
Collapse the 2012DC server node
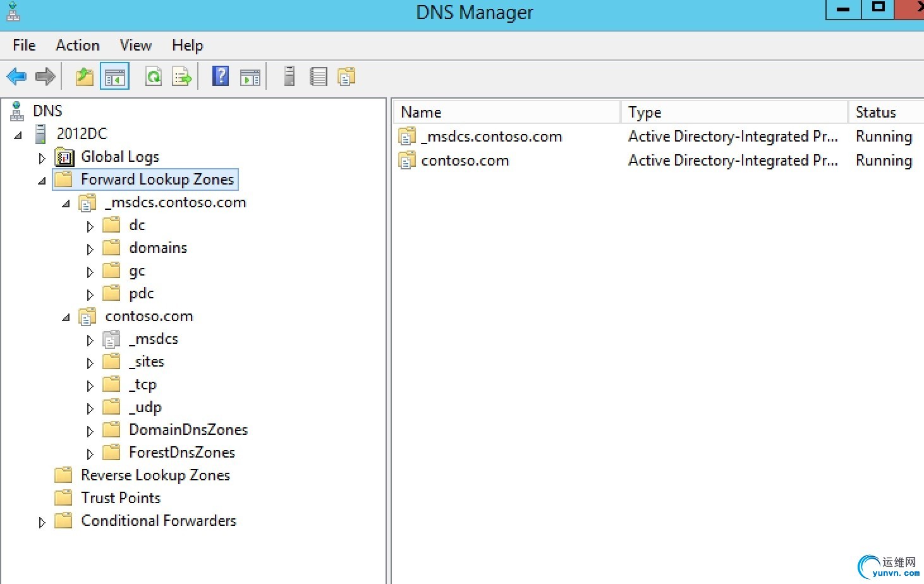click(x=18, y=135)
